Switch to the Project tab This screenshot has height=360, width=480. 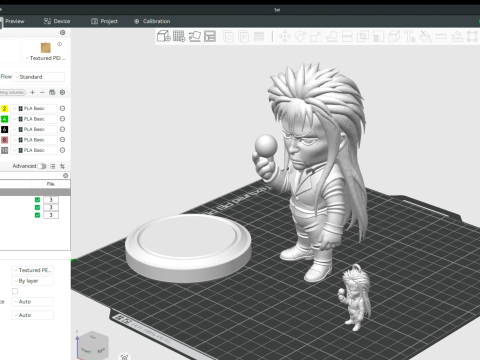pos(104,21)
